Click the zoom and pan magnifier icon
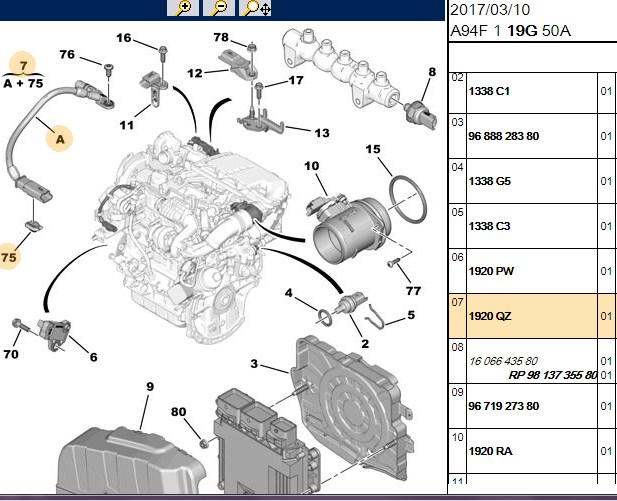 point(256,8)
